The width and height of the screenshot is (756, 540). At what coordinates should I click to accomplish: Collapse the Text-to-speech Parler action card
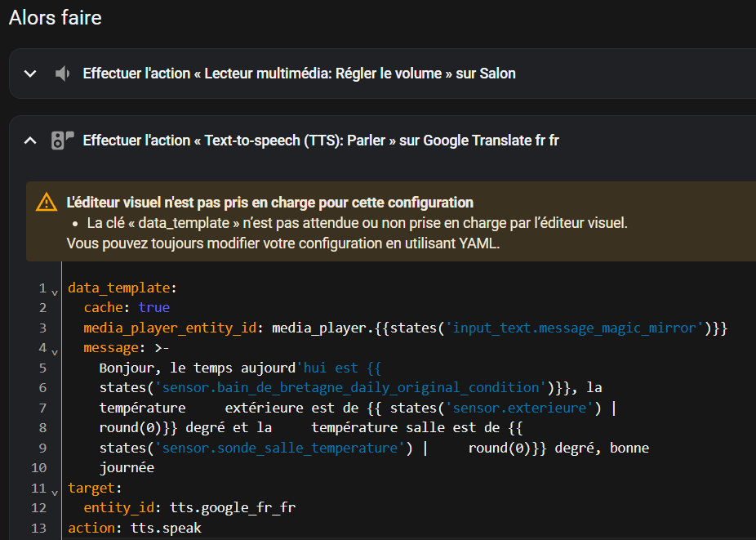30,141
